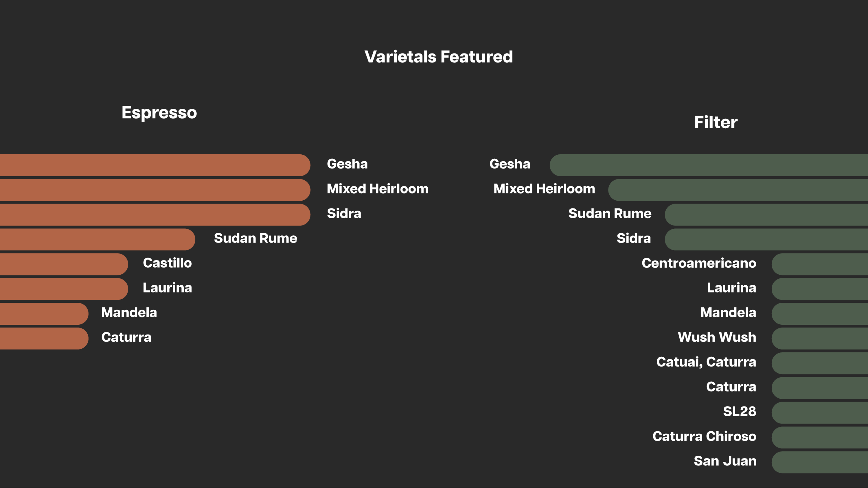Select the Filter heading
The image size is (868, 488).
coord(716,122)
